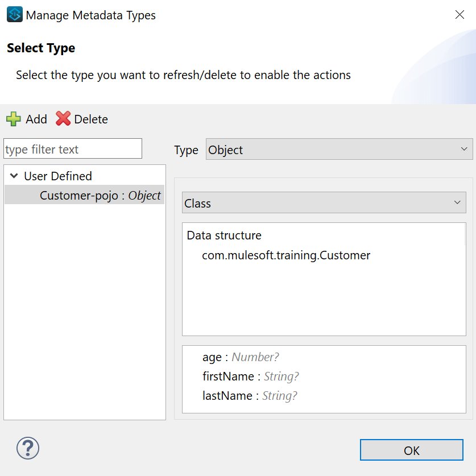Select com.mulesoft.training.Customer in Data structure
Screen dimensions: 476x476
[x=286, y=255]
